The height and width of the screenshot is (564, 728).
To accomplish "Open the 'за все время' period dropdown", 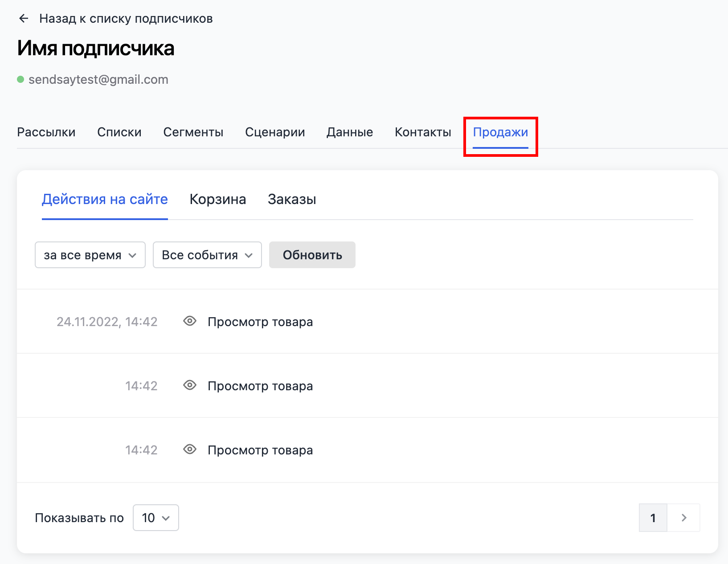I will (90, 255).
